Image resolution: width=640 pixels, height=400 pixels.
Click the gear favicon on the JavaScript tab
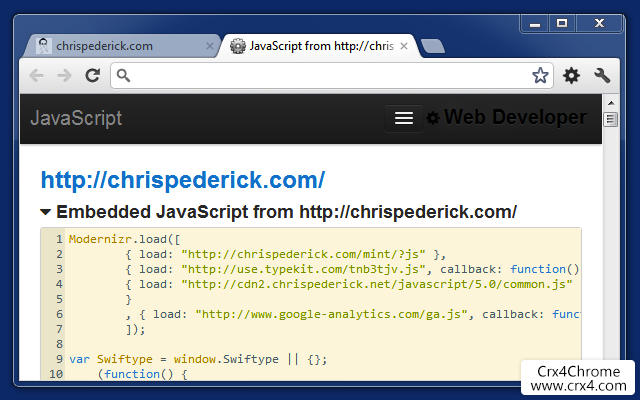(x=238, y=46)
